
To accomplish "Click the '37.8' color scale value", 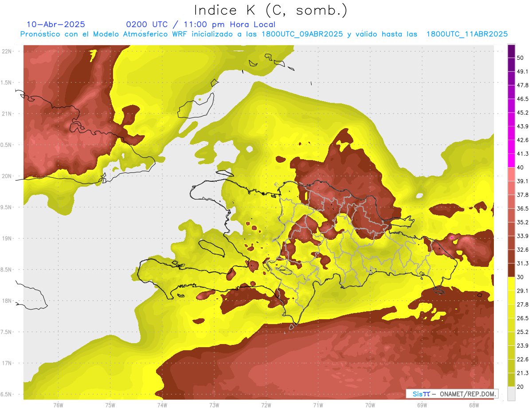I will 523,195.
